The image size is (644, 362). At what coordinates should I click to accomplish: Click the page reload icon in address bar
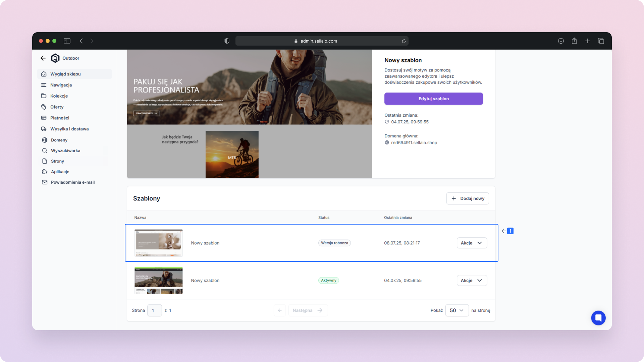(x=404, y=41)
